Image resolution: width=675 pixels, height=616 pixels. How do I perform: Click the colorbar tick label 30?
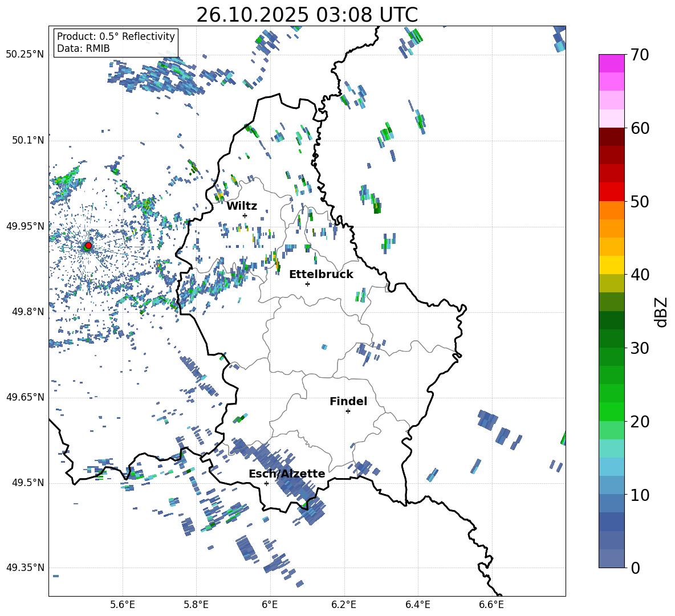(x=640, y=348)
